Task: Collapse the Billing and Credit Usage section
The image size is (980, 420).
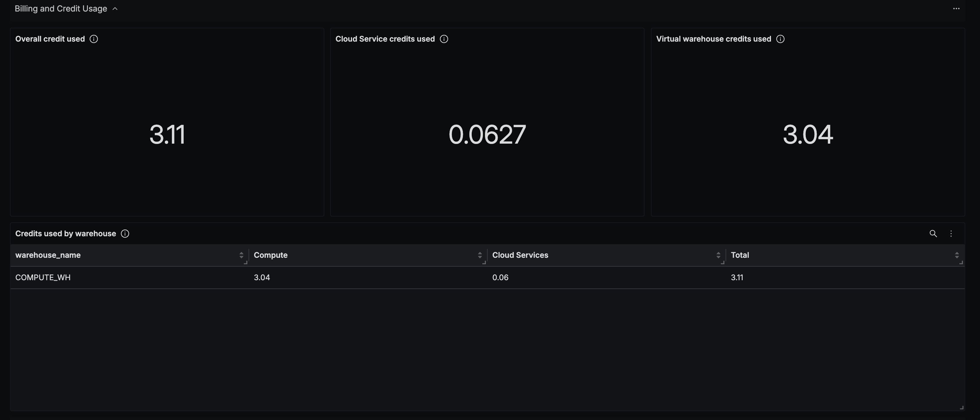Action: tap(115, 8)
